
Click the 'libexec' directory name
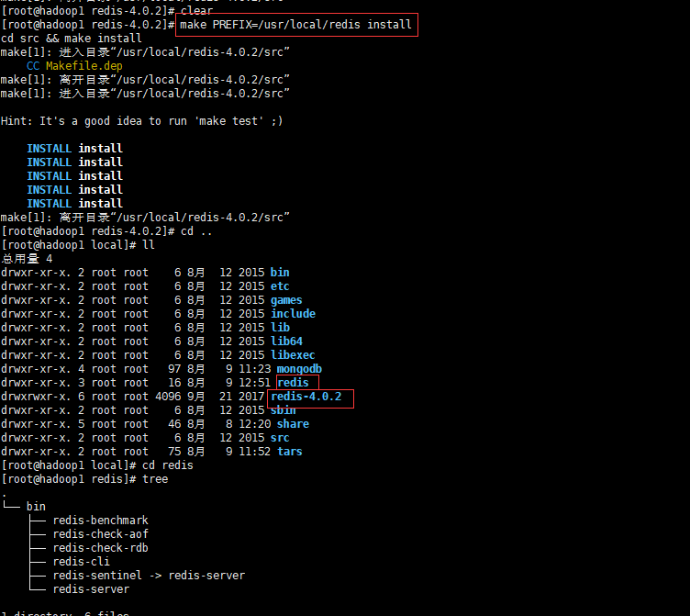click(x=293, y=355)
